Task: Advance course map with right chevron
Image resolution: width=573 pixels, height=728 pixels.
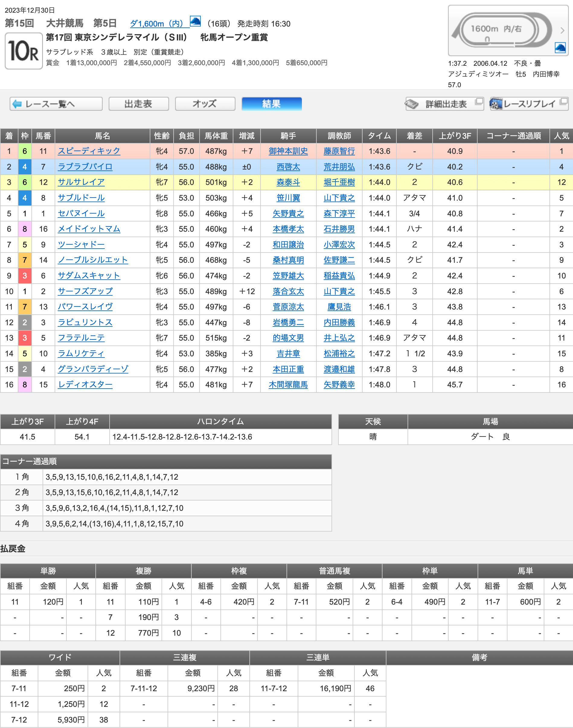Action: 563,30
